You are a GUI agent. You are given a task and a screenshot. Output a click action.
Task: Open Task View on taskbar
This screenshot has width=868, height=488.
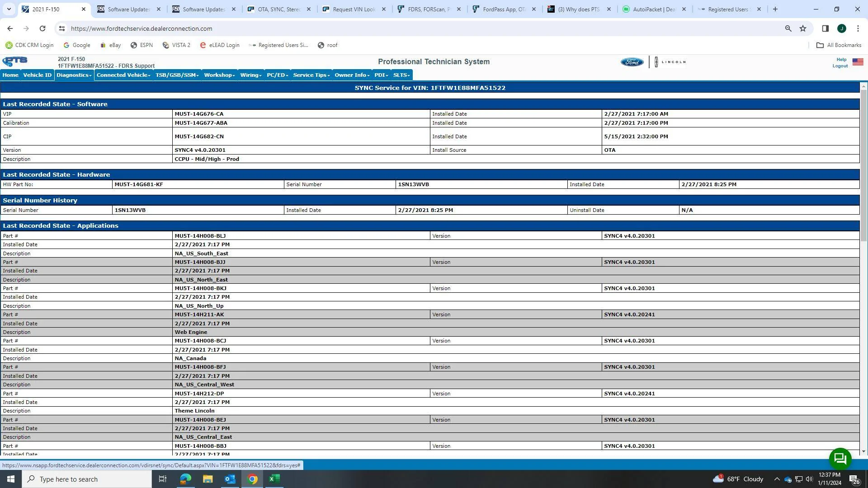pos(163,479)
